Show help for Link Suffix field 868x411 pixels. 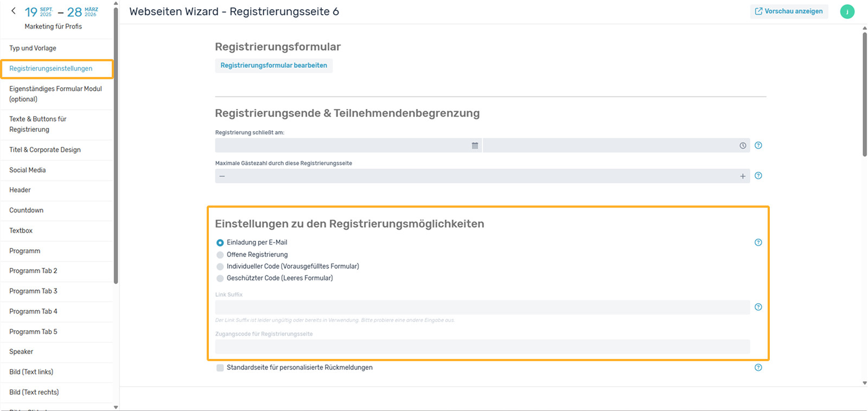(758, 307)
